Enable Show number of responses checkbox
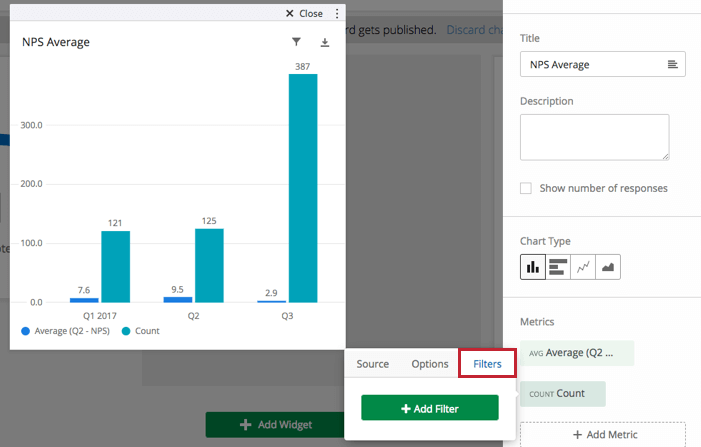Viewport: 701px width, 447px height. (526, 188)
